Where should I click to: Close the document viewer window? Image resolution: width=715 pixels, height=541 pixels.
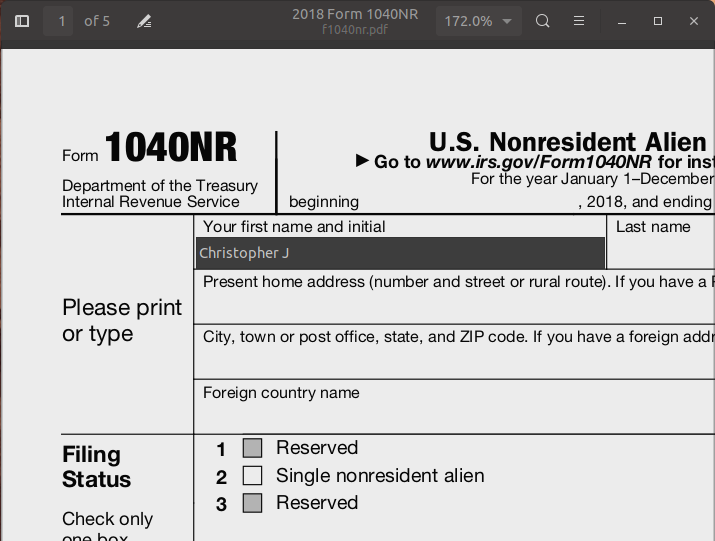(x=694, y=21)
